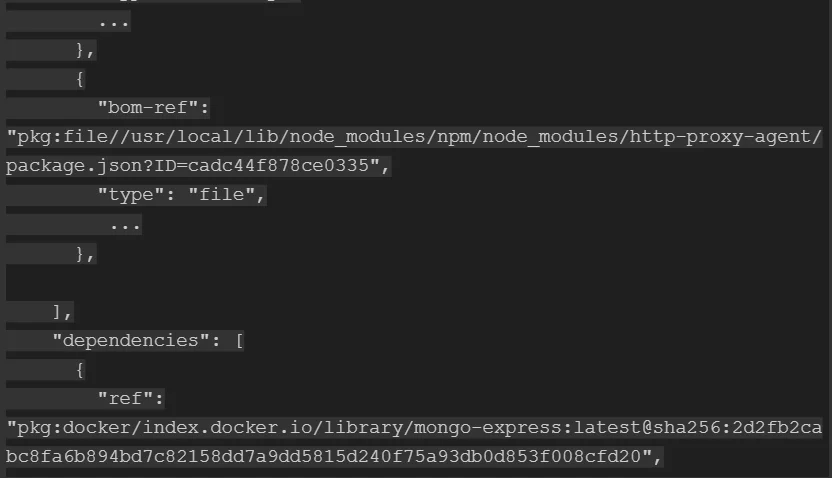
Task: Click the "dependencies": [ key
Action: tap(148, 341)
